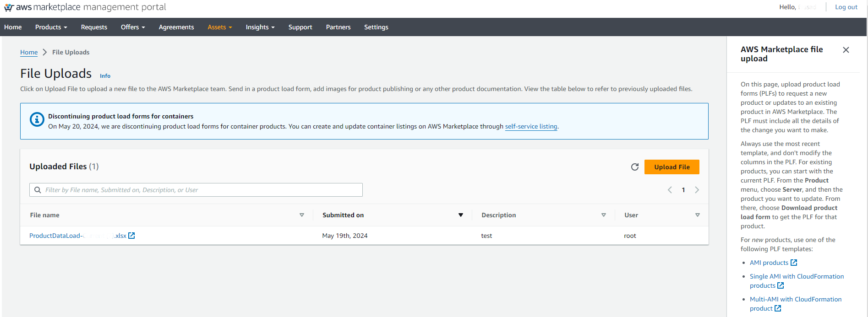Expand the Assets menu

coord(220,27)
